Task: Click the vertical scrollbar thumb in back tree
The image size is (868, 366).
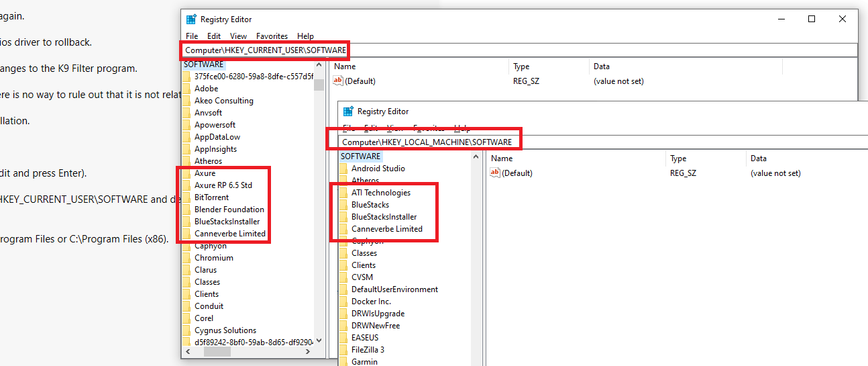Action: [x=319, y=84]
